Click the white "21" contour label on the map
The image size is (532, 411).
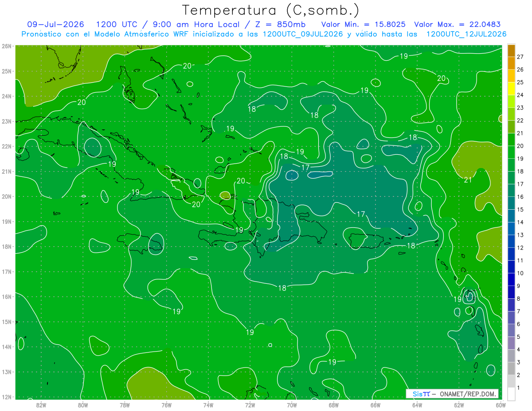tap(468, 180)
